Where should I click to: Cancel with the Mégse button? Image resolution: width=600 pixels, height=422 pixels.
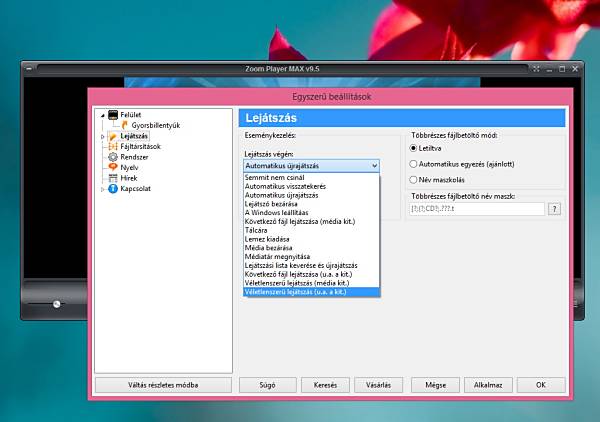click(435, 385)
